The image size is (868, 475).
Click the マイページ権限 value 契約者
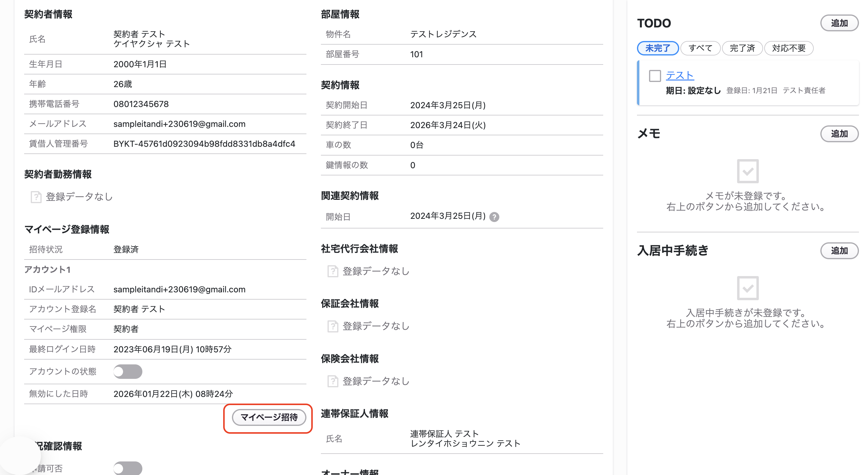pos(126,329)
